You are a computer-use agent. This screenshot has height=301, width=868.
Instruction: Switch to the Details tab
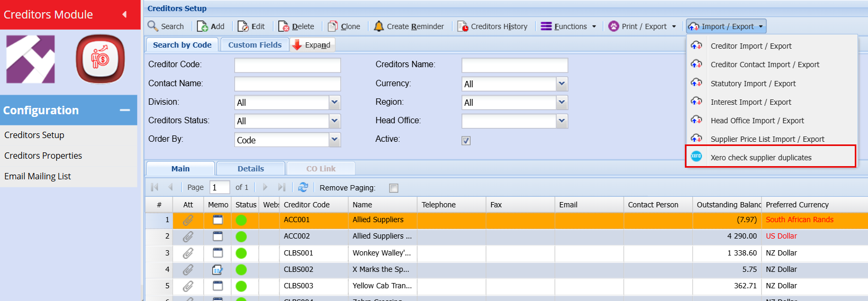coord(250,169)
